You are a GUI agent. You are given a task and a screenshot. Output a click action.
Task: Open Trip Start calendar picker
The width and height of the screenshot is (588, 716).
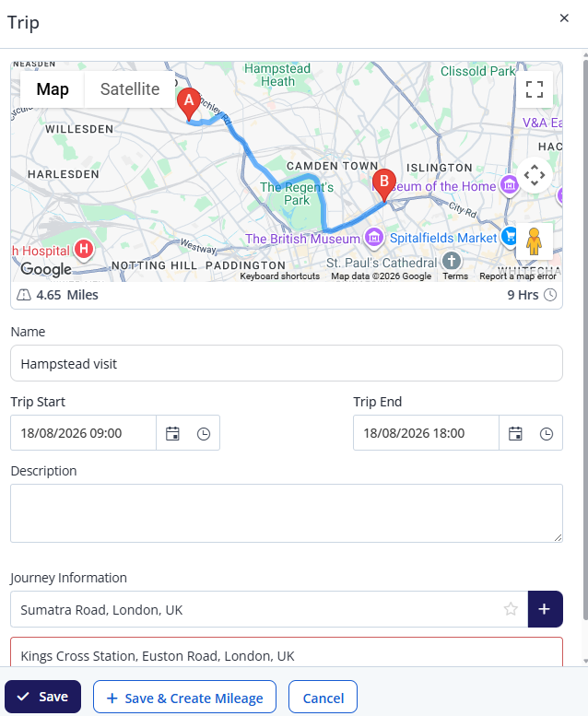point(172,433)
